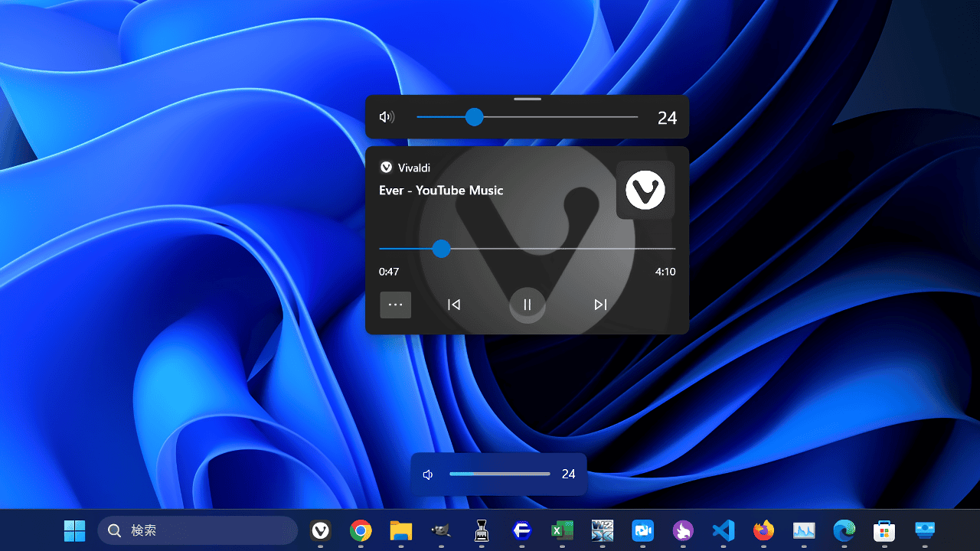Open the WZ editor icon on the taskbar

tap(603, 530)
